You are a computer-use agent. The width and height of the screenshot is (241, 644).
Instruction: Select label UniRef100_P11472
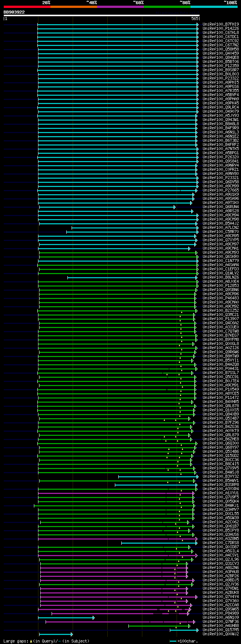click(x=221, y=397)
